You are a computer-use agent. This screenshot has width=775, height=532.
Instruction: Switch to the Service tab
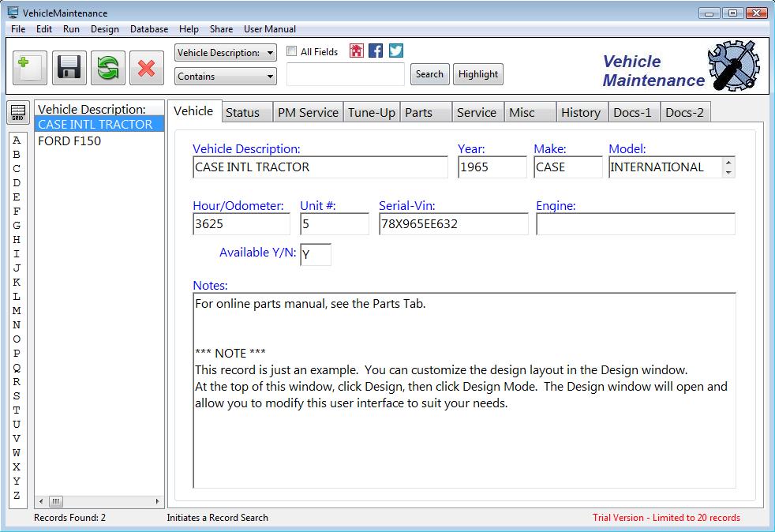[x=477, y=112]
